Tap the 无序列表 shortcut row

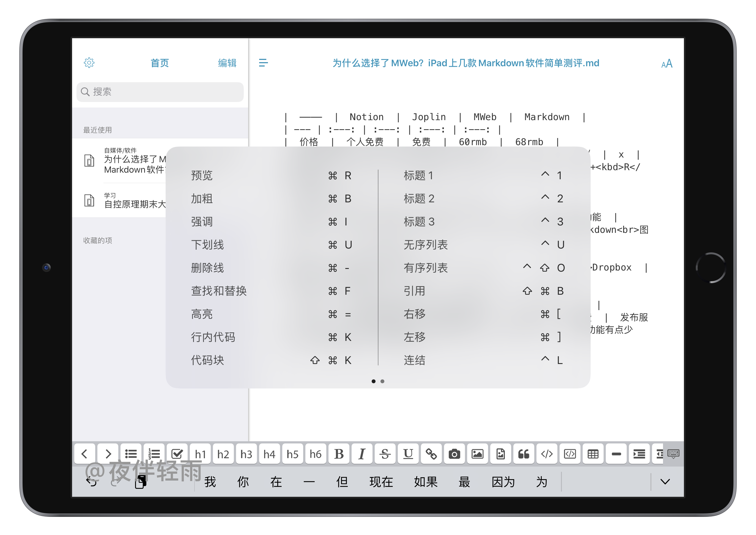[x=484, y=244]
